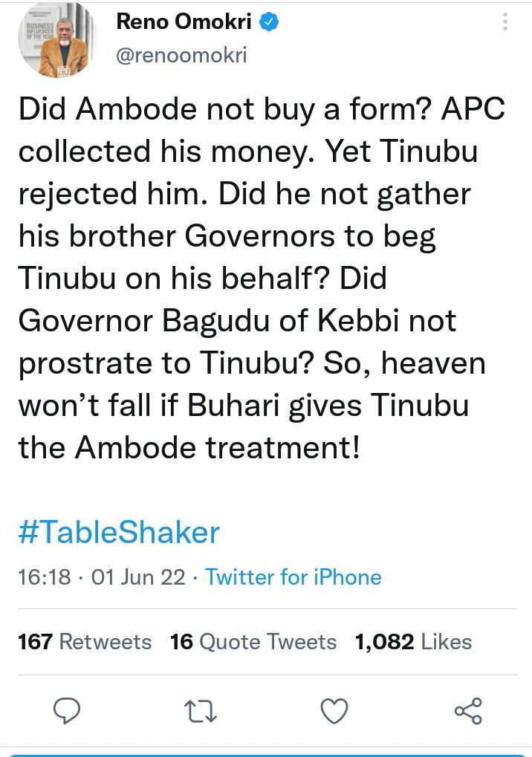
Task: View the 16 Quote Tweets list
Action: point(253,641)
